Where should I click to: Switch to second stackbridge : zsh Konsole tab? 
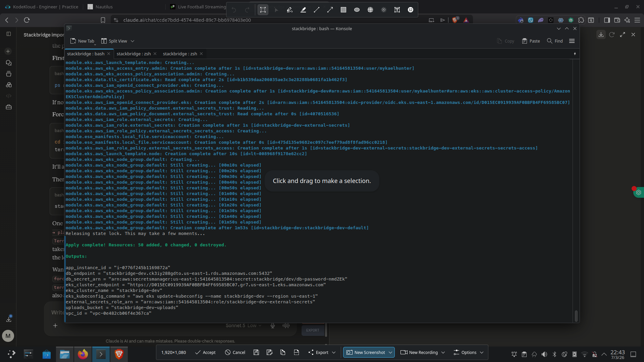pos(180,54)
